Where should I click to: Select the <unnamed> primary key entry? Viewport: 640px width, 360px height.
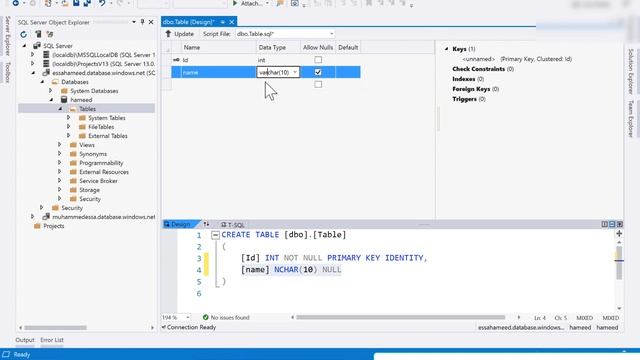(517, 59)
